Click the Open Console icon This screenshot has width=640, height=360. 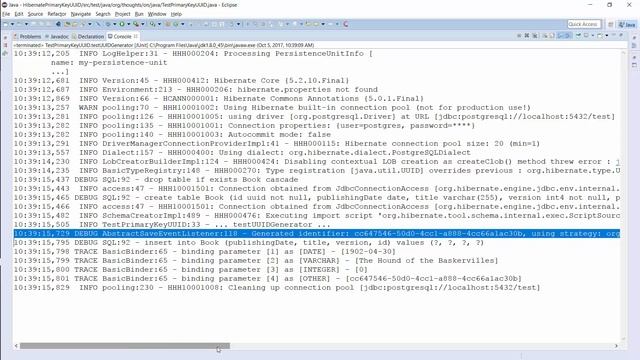pos(600,36)
